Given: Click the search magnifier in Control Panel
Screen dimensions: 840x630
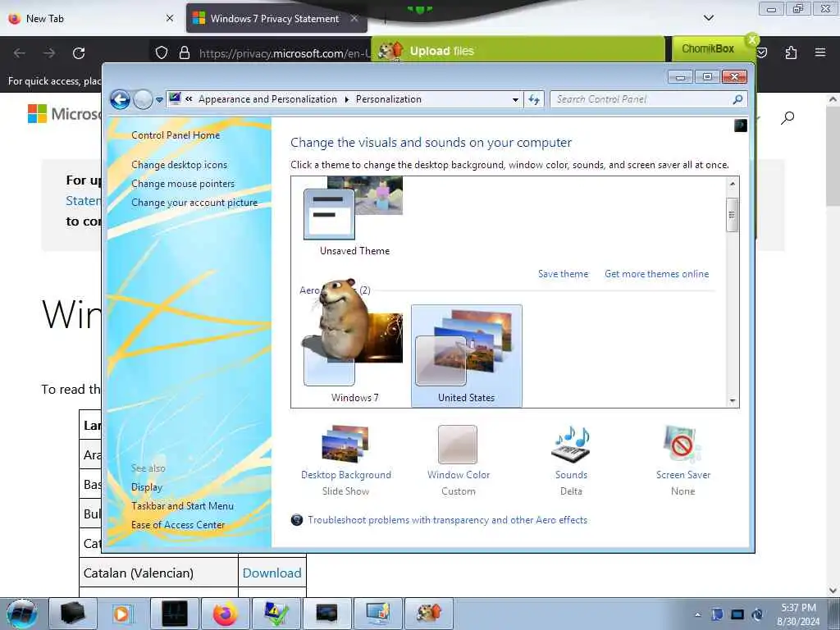Looking at the screenshot, I should [737, 99].
